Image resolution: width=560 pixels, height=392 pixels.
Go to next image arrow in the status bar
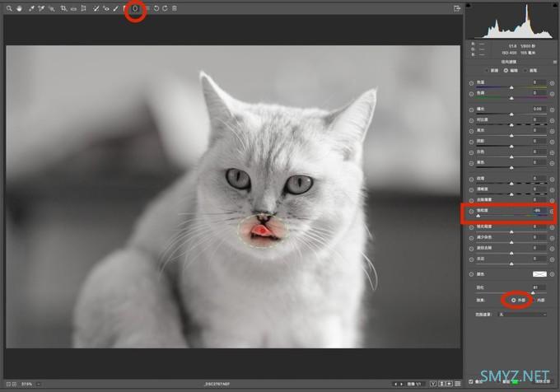click(401, 384)
